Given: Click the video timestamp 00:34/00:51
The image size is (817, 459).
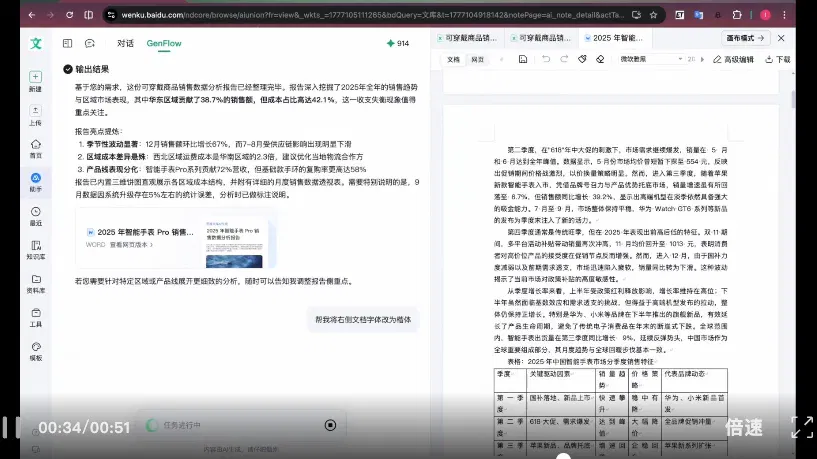Looking at the screenshot, I should point(84,428).
